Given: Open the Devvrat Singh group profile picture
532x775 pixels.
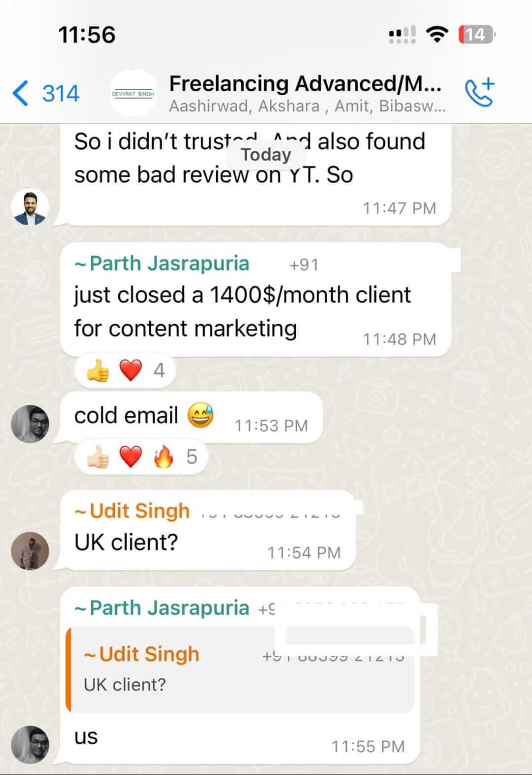Looking at the screenshot, I should [x=133, y=93].
